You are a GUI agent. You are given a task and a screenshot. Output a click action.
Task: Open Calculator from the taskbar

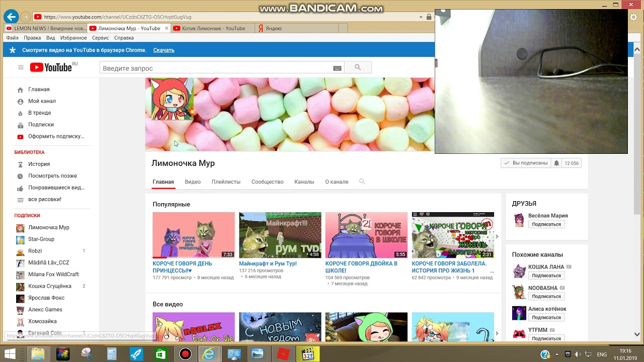[112, 354]
